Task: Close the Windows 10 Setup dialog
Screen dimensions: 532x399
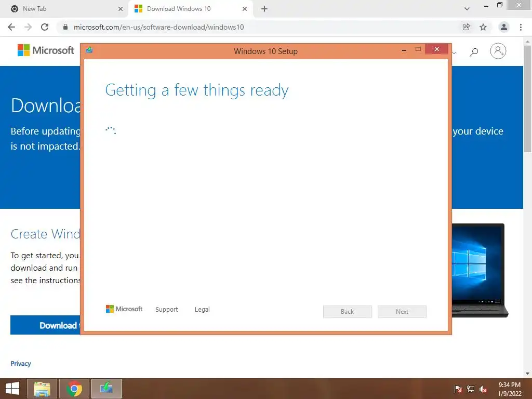Action: tap(436, 49)
